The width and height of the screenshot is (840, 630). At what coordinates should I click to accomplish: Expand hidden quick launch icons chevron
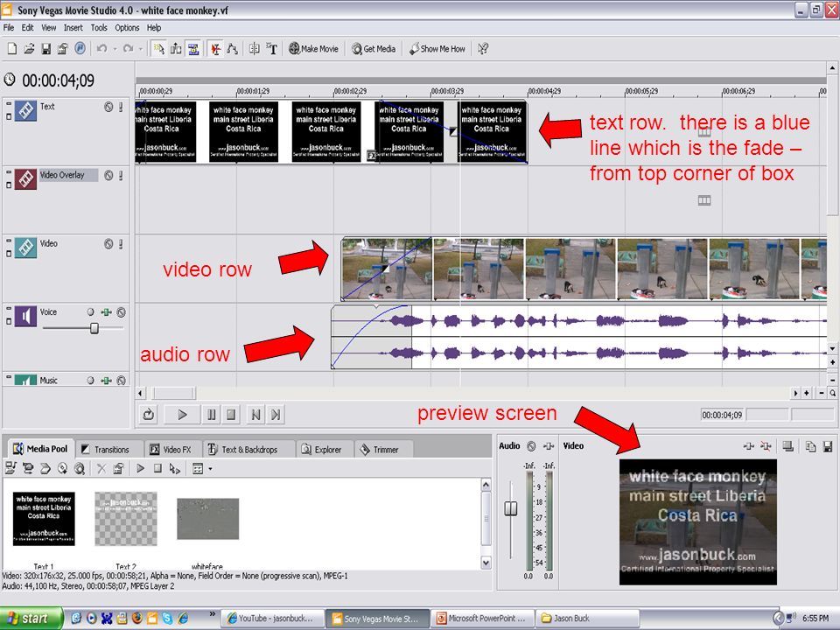(212, 613)
